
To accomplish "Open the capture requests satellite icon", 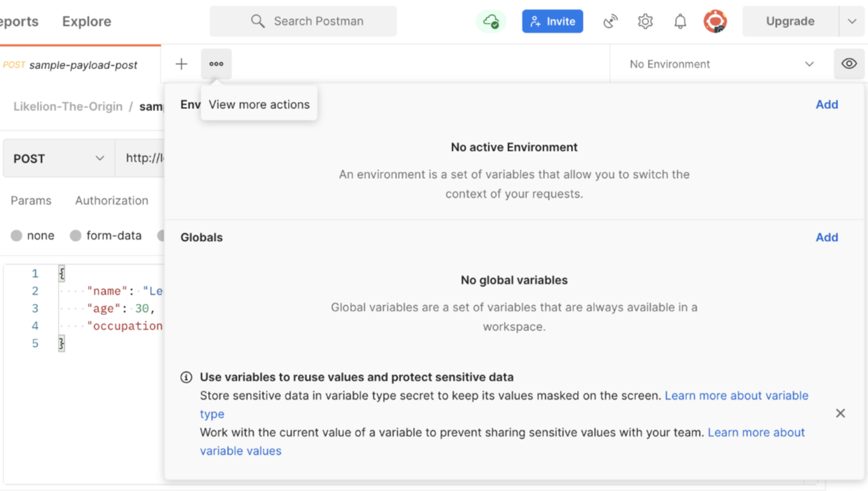I will click(x=610, y=22).
